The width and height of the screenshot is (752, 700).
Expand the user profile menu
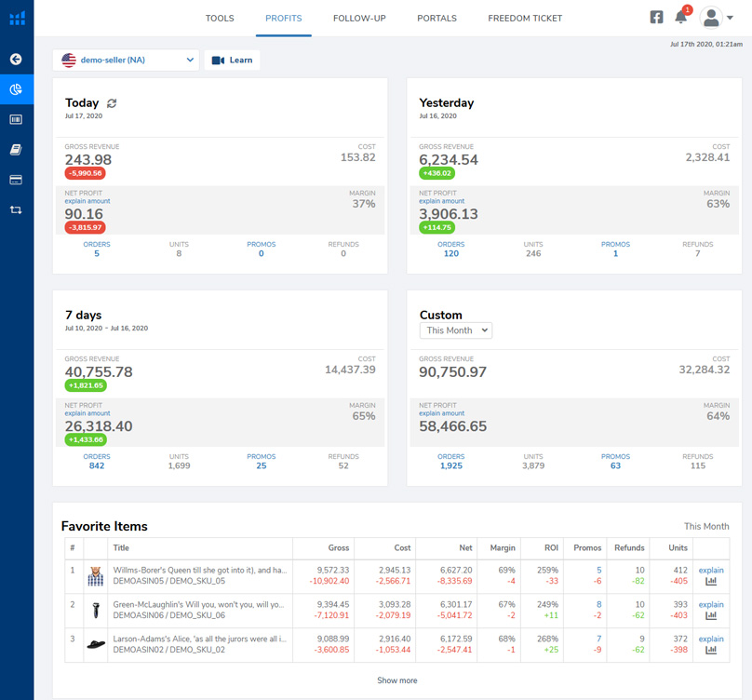[x=717, y=18]
